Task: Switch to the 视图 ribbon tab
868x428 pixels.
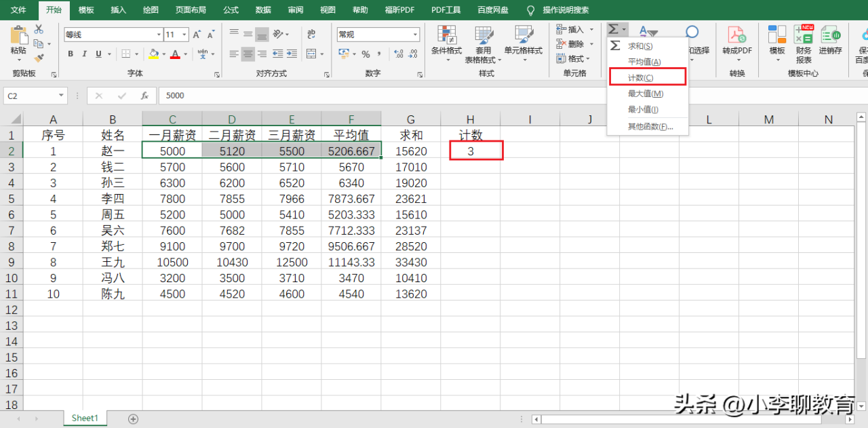Action: coord(328,10)
